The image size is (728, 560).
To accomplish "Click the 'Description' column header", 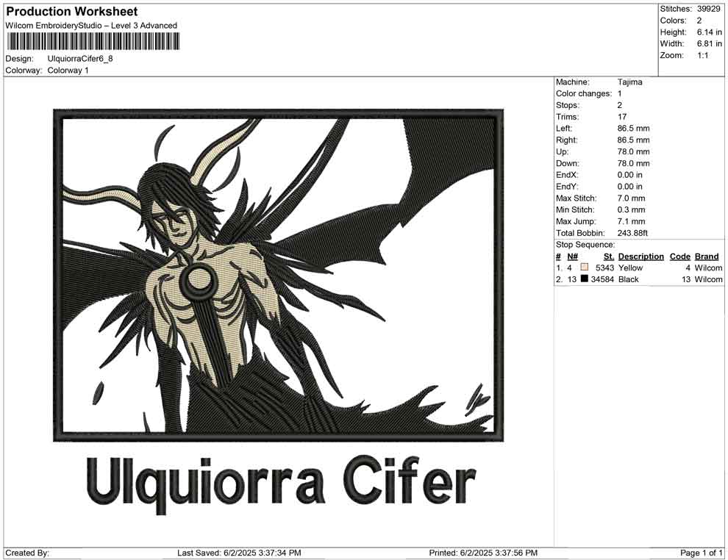I will 641,256.
